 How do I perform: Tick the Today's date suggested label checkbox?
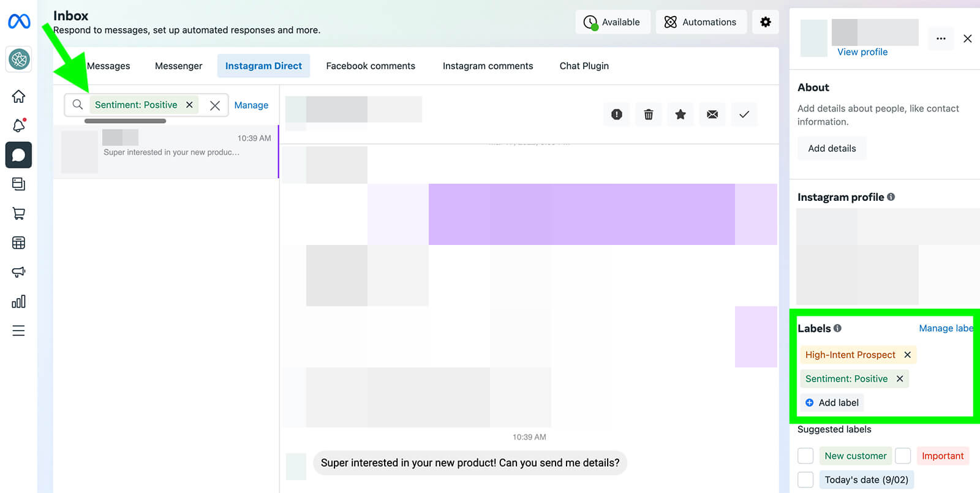pyautogui.click(x=805, y=480)
